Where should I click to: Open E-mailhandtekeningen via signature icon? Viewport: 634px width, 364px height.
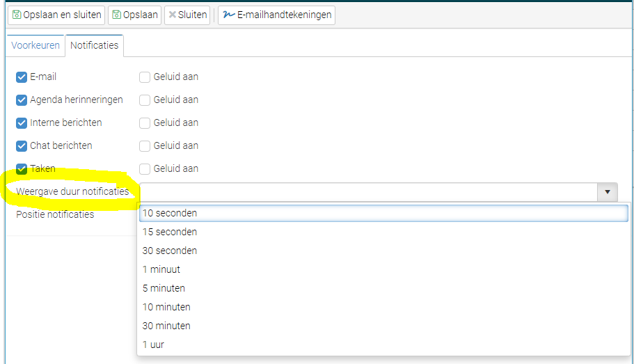coord(228,15)
